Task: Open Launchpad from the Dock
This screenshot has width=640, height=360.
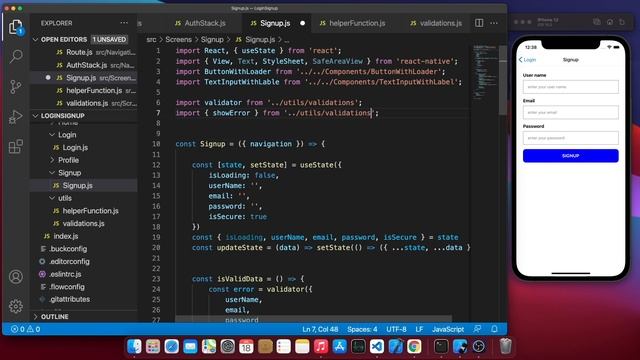Action: point(153,347)
